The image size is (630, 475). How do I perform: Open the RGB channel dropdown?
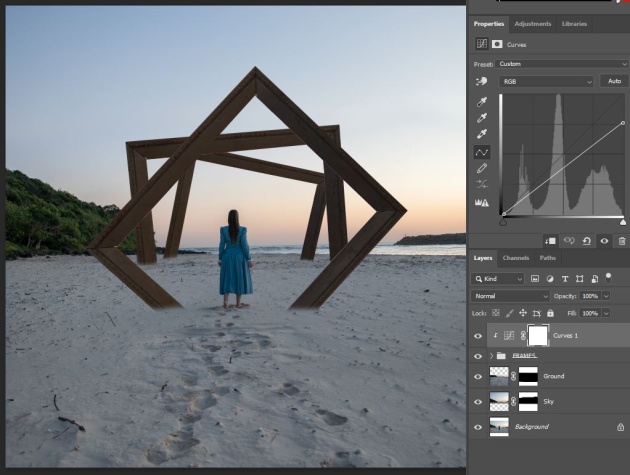point(547,81)
